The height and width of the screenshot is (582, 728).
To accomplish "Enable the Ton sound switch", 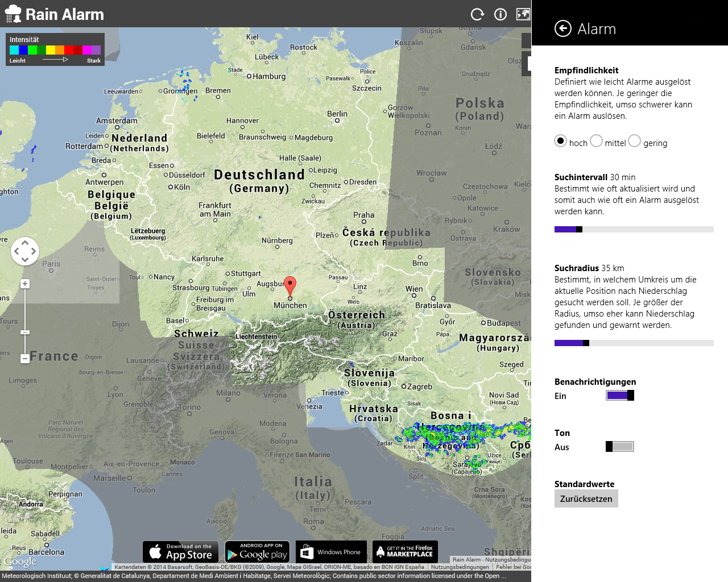I will click(620, 447).
